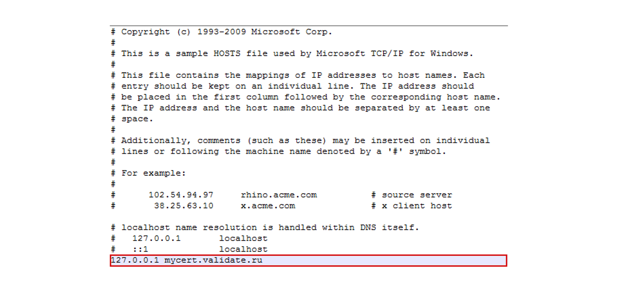Click the 'localhost name resolution' comment line

(x=270, y=227)
